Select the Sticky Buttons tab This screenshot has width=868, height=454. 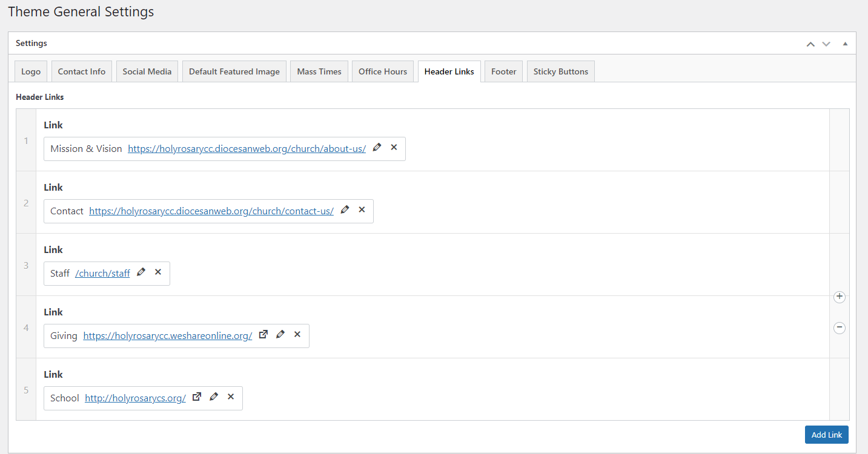[x=560, y=71]
